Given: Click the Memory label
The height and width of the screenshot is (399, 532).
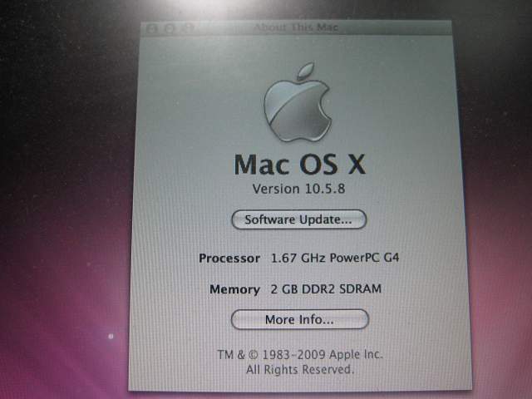Looking at the screenshot, I should pos(234,289).
